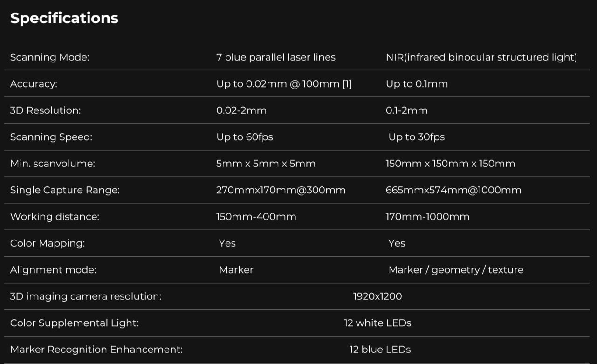Click the "270mmx170mm@300mm" capture range

point(281,190)
